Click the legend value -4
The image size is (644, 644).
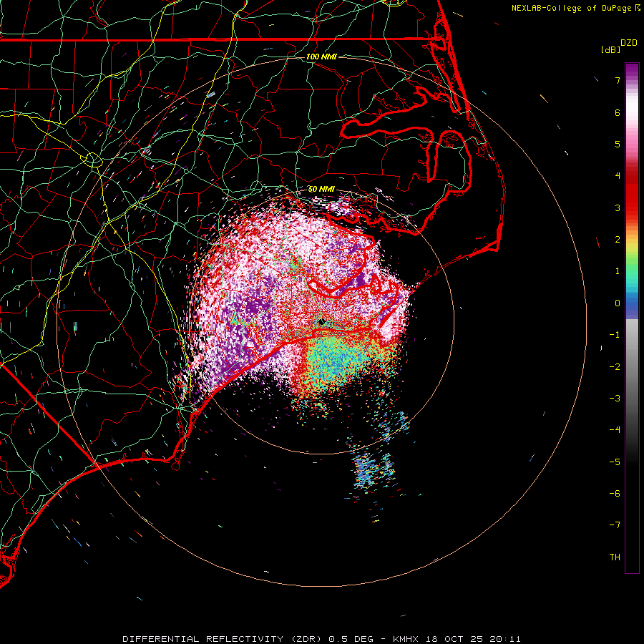(615, 430)
